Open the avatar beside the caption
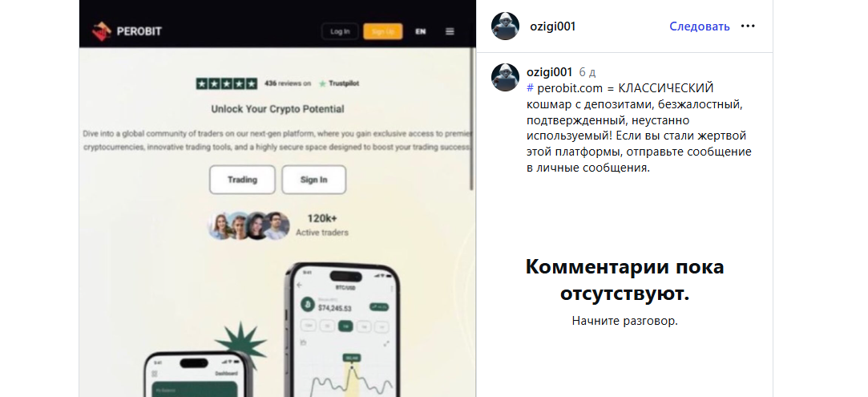 point(505,78)
